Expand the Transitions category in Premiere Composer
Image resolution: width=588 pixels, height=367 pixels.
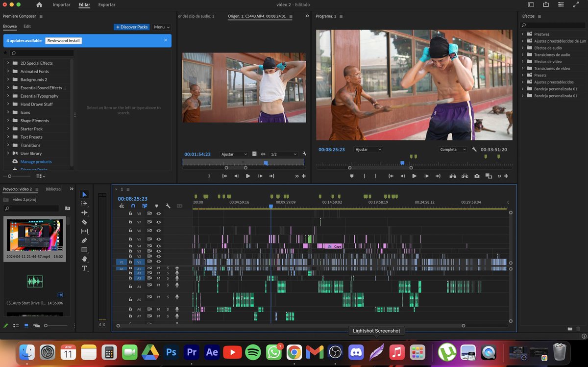coord(8,145)
